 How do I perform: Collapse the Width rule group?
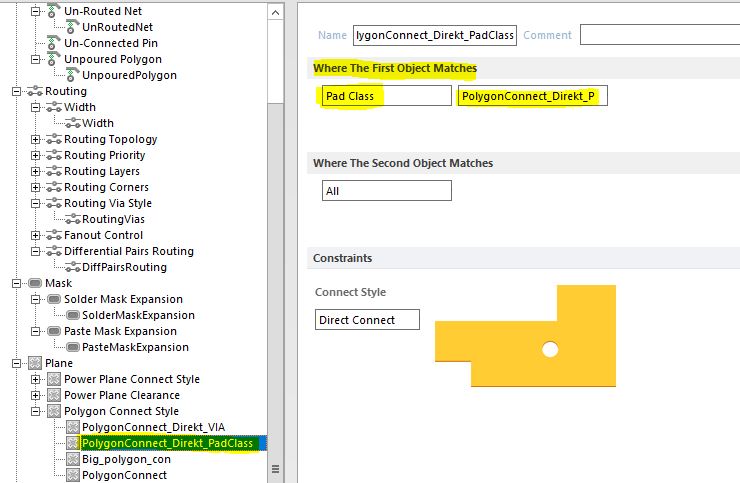pyautogui.click(x=35, y=107)
